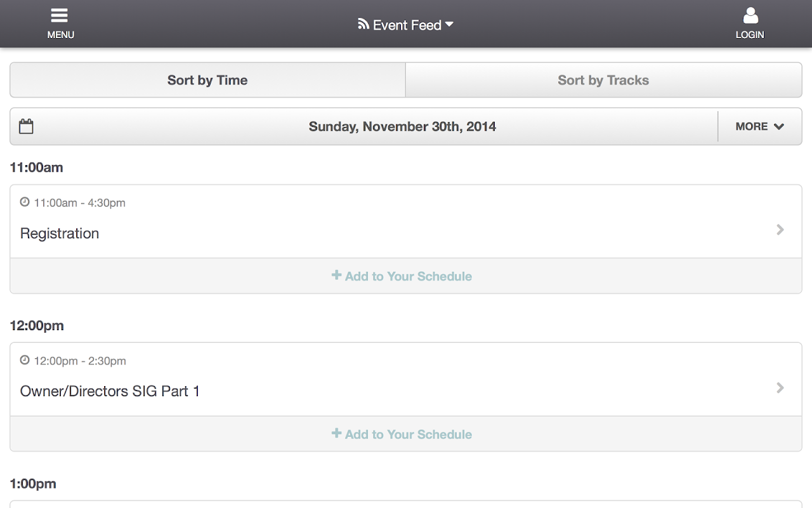Viewport: 812px width, 508px height.
Task: Open the hamburger Menu icon
Action: coord(60,17)
